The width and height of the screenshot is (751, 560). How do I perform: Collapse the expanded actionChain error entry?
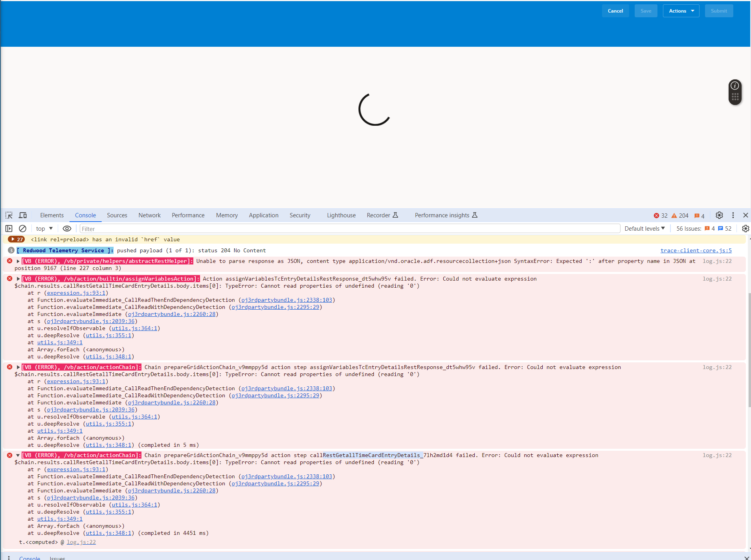tap(18, 455)
